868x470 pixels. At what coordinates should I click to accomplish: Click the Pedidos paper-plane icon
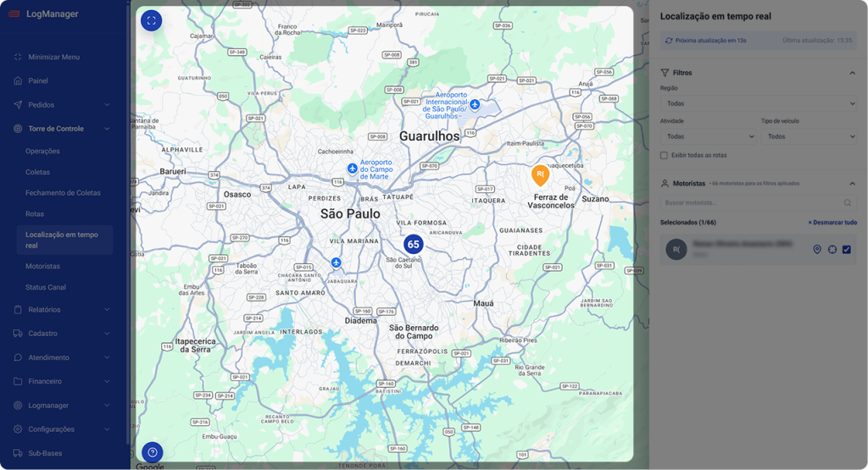point(18,104)
